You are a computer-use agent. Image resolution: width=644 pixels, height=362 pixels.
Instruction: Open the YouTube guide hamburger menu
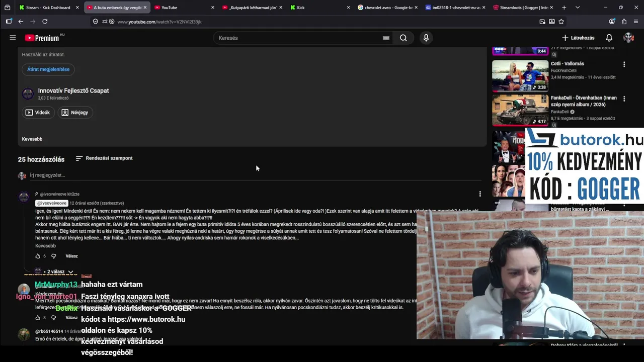click(x=13, y=38)
